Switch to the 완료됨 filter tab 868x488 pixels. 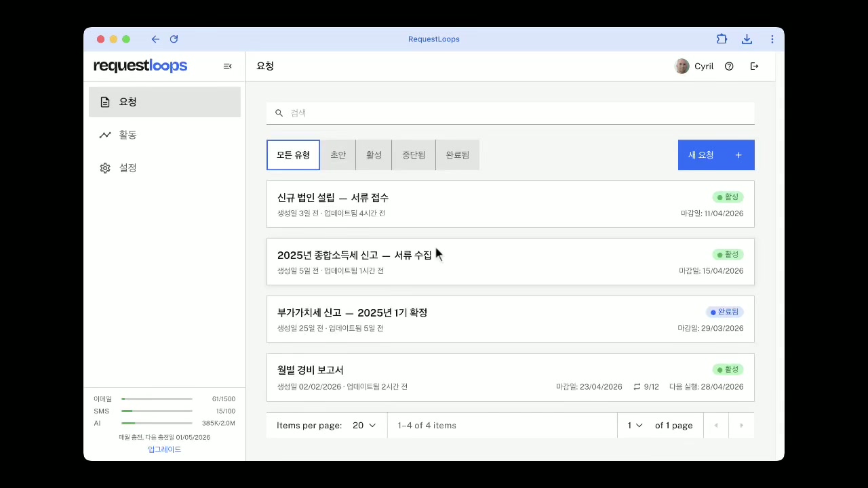coord(457,155)
